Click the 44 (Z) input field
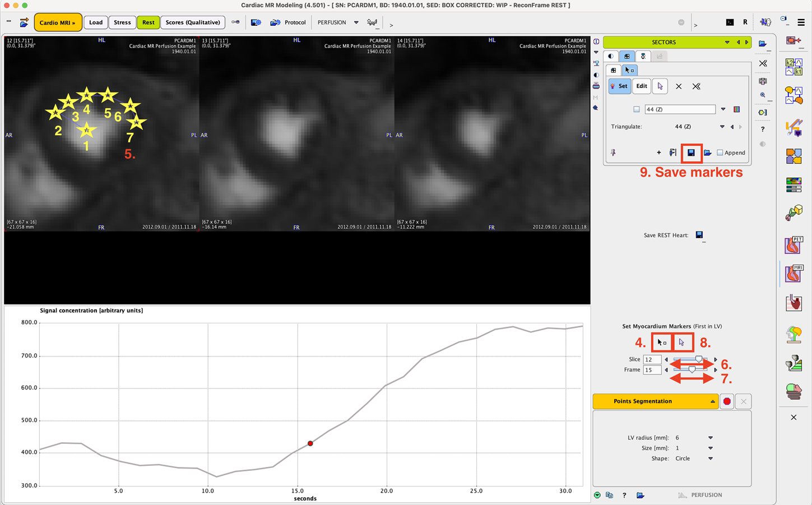812x505 pixels. [680, 109]
